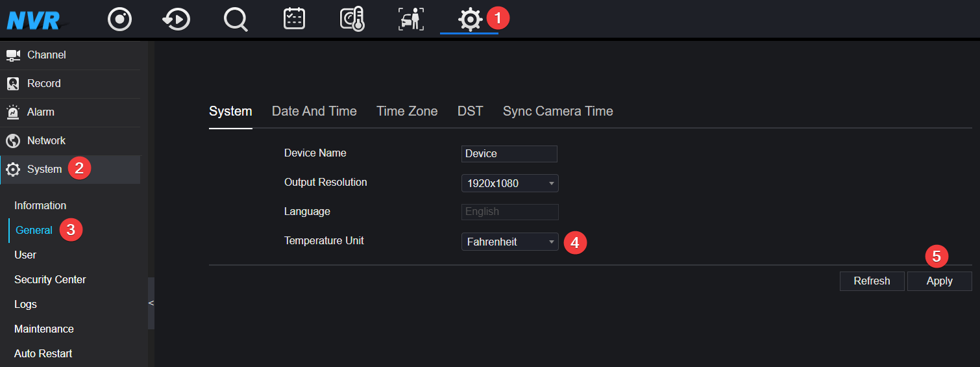Click the Channel camera icon in sidebar
The image size is (980, 367).
tap(14, 55)
